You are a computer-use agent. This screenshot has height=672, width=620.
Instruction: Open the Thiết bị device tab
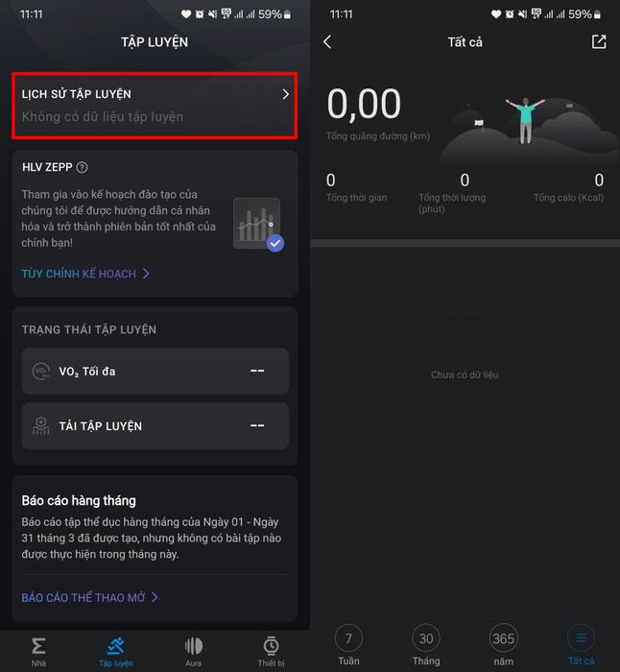tap(271, 651)
